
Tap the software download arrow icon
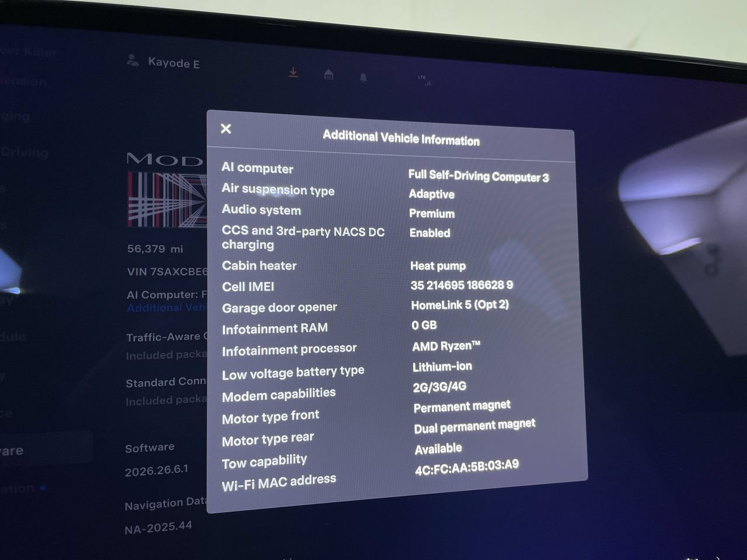[294, 72]
